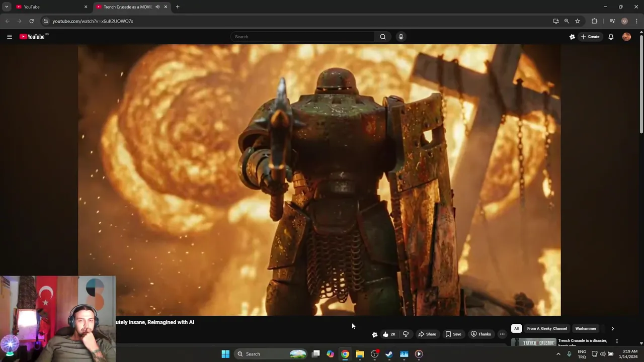The height and width of the screenshot is (362, 644).
Task: Show hidden system tray icons
Action: [558, 354]
